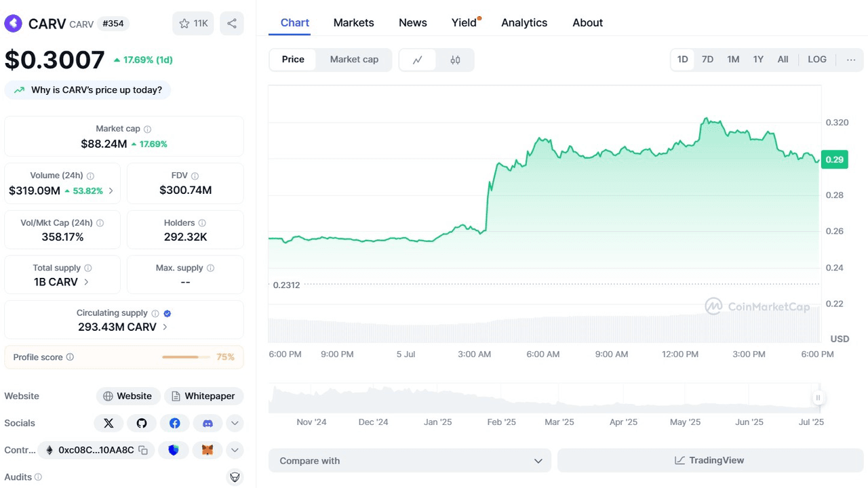Open the X (Twitter) social link
Viewport: 868px width, 488px height.
(x=108, y=423)
